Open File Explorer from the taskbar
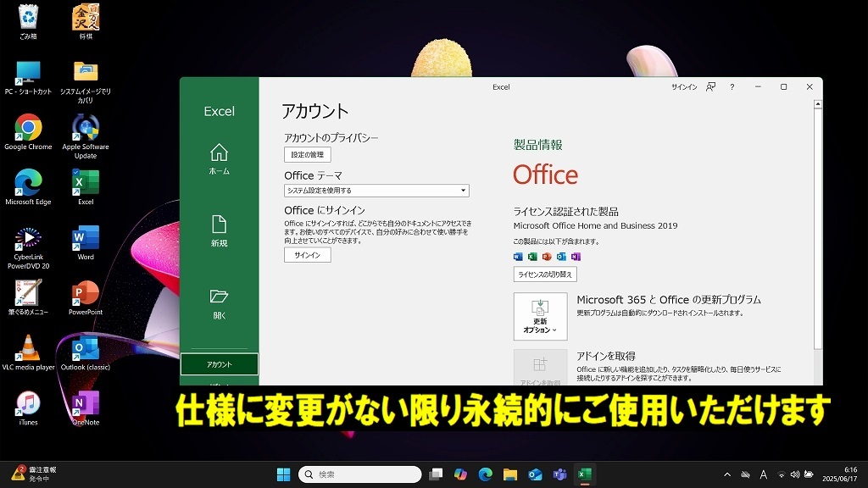The width and height of the screenshot is (868, 488). [x=509, y=474]
